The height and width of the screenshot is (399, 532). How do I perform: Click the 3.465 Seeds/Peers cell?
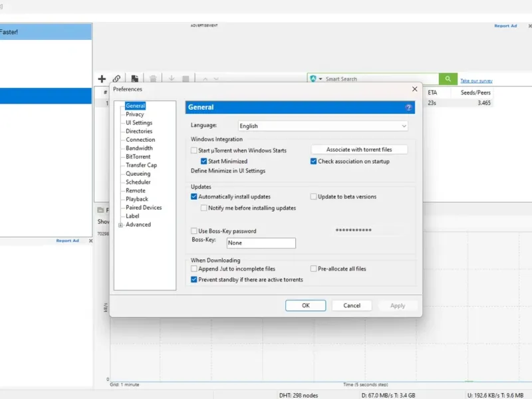tap(484, 103)
